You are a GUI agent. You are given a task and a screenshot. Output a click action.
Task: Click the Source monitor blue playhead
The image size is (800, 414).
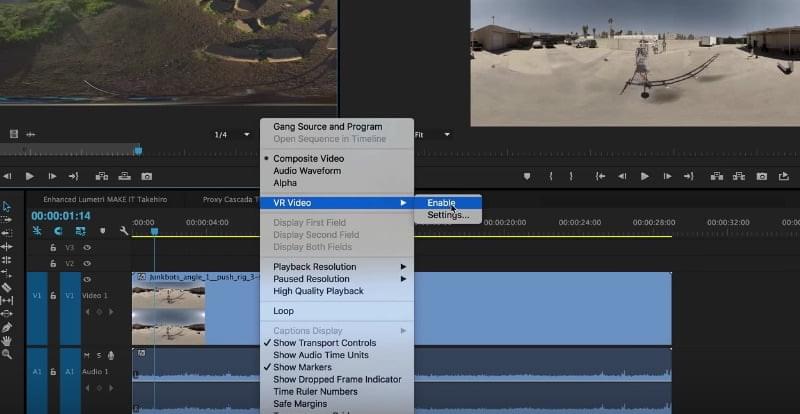coord(138,151)
